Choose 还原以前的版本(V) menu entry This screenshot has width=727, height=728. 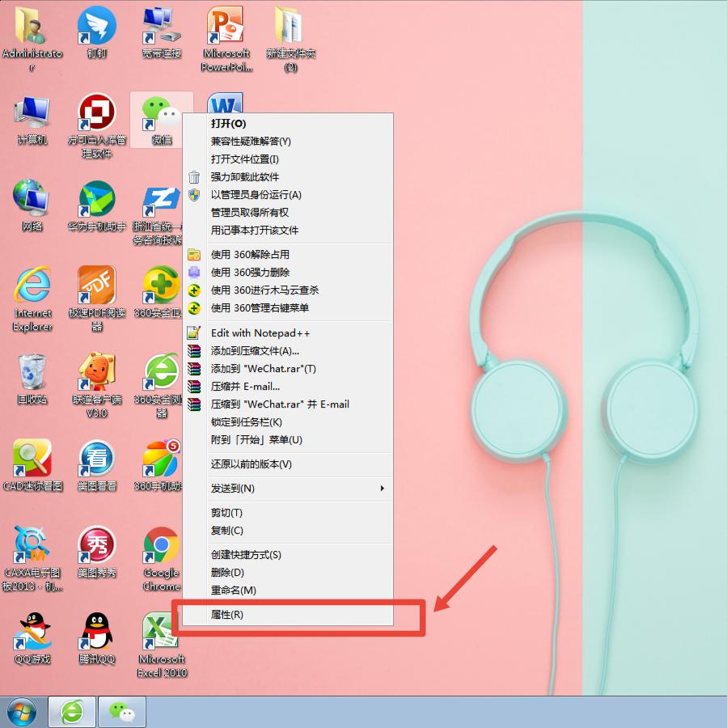(288, 464)
